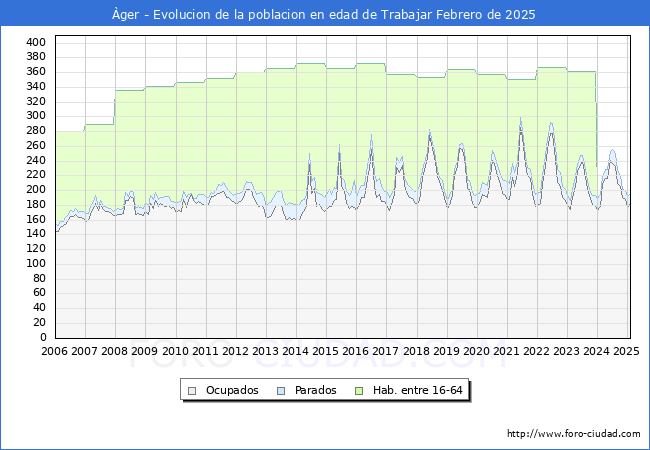Image resolution: width=650 pixels, height=450 pixels.
Task: Click the 80 y-axis value
Action: (x=39, y=278)
